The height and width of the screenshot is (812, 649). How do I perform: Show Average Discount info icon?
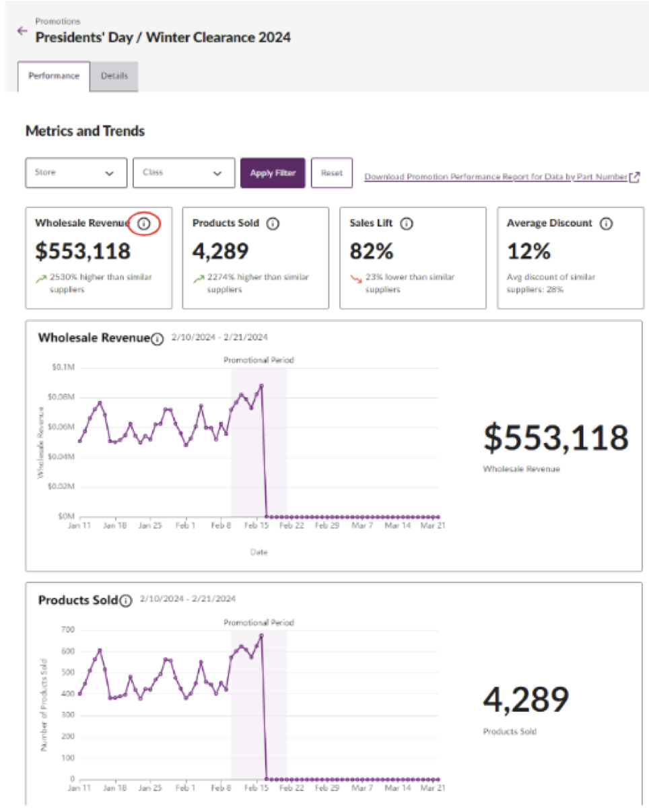click(x=606, y=224)
